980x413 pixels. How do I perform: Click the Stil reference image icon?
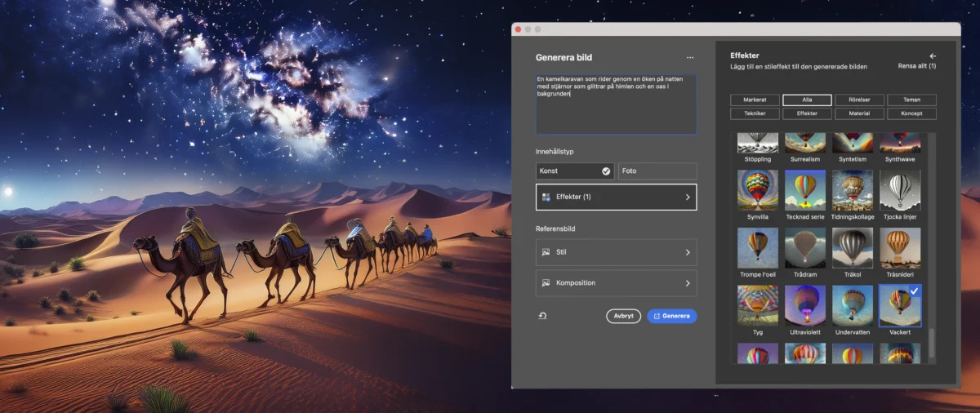coord(546,252)
